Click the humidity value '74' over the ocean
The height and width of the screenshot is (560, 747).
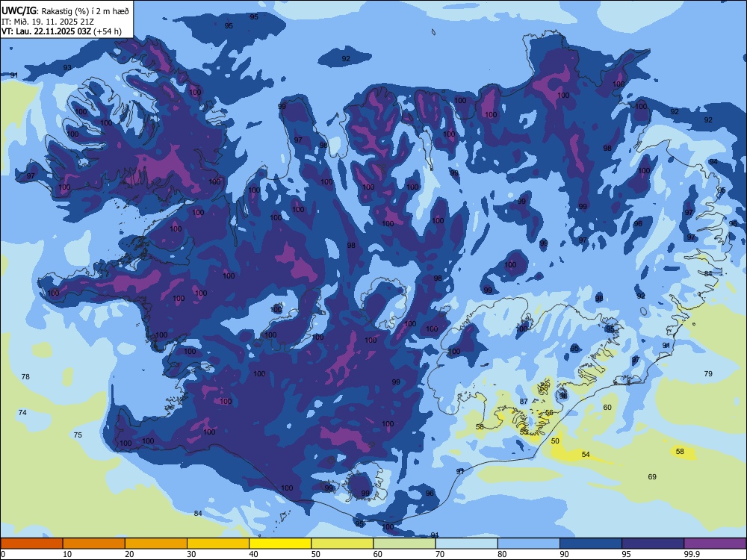tap(22, 412)
